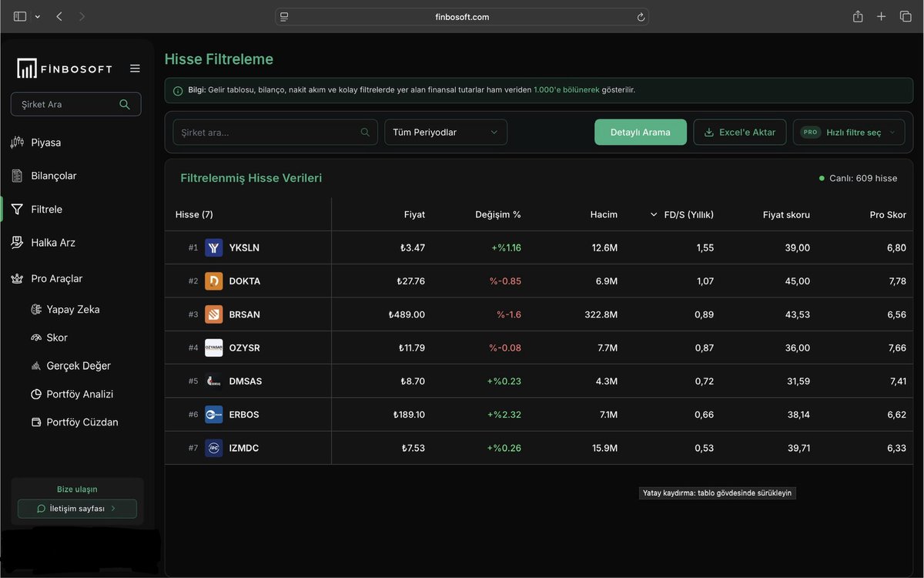924x578 pixels.
Task: Open the ERBOS ticker name
Action: pos(244,415)
